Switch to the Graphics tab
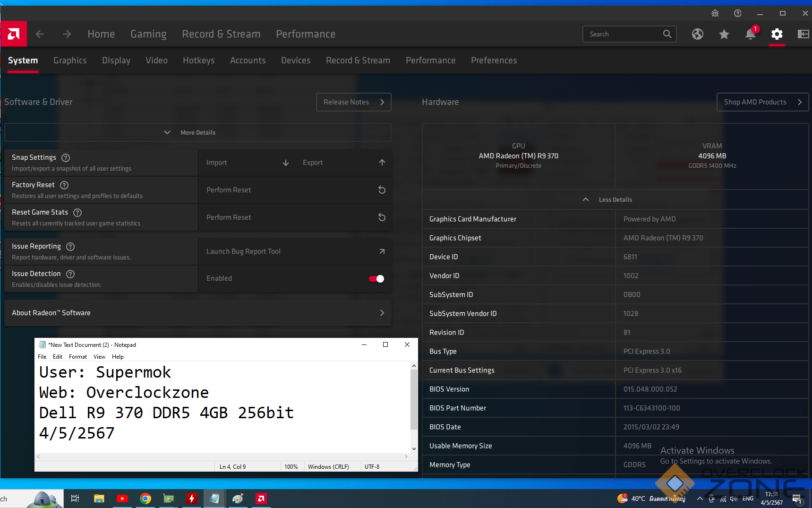This screenshot has width=812, height=508. coord(70,60)
